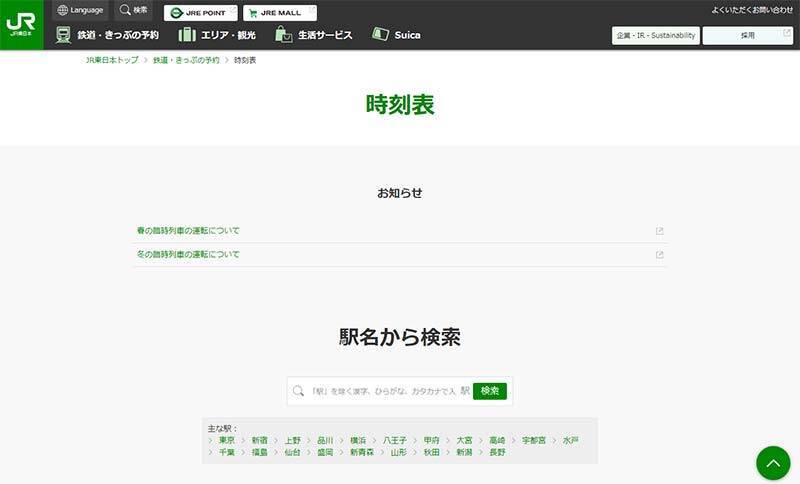This screenshot has width=800, height=484.
Task: Open the エリア・観光 menu
Action: [231, 35]
